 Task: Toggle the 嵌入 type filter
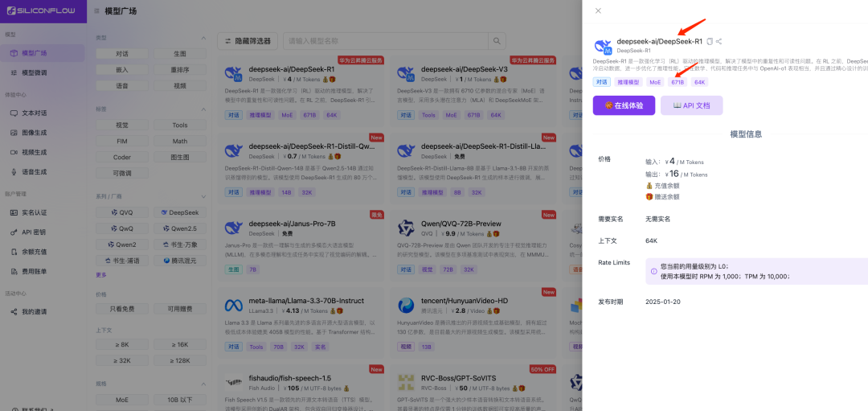(x=122, y=70)
